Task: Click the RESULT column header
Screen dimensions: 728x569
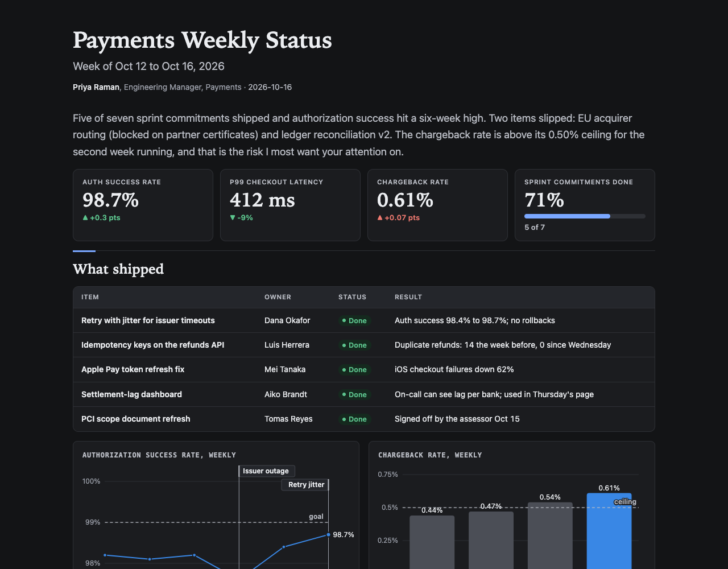Action: click(408, 297)
